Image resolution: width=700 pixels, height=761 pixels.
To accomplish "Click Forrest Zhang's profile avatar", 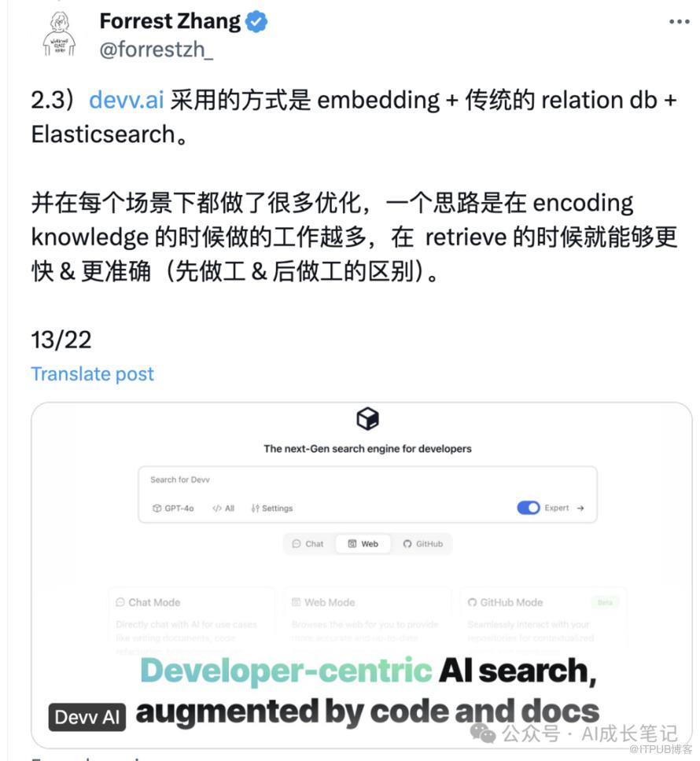I will point(59,35).
